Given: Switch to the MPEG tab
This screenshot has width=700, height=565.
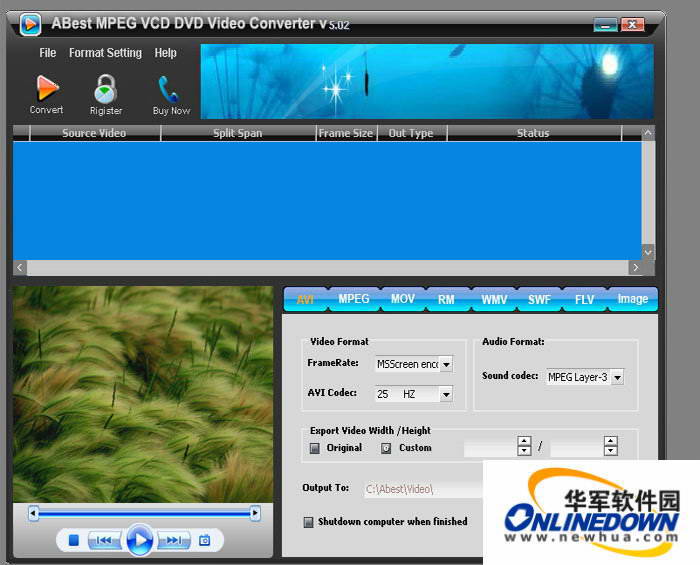Looking at the screenshot, I should [x=354, y=299].
